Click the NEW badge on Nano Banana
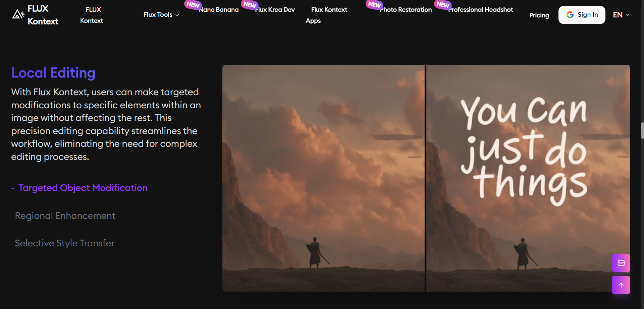Screen dimensions: 644x309 pos(193,5)
